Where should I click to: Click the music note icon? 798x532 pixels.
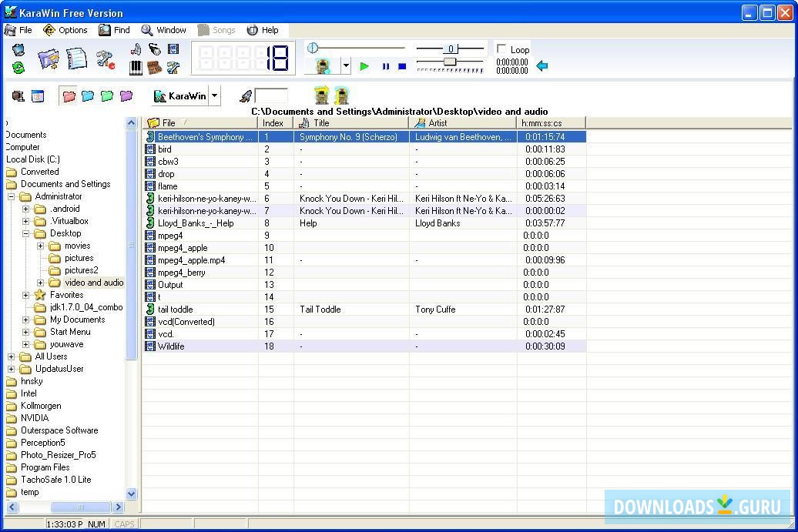click(136, 49)
